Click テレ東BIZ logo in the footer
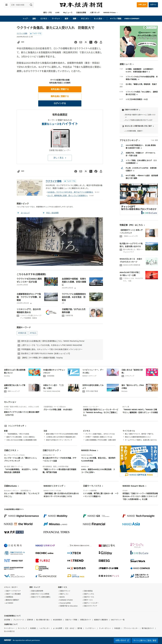Screen dimensions: 162x644 (43, 560)
